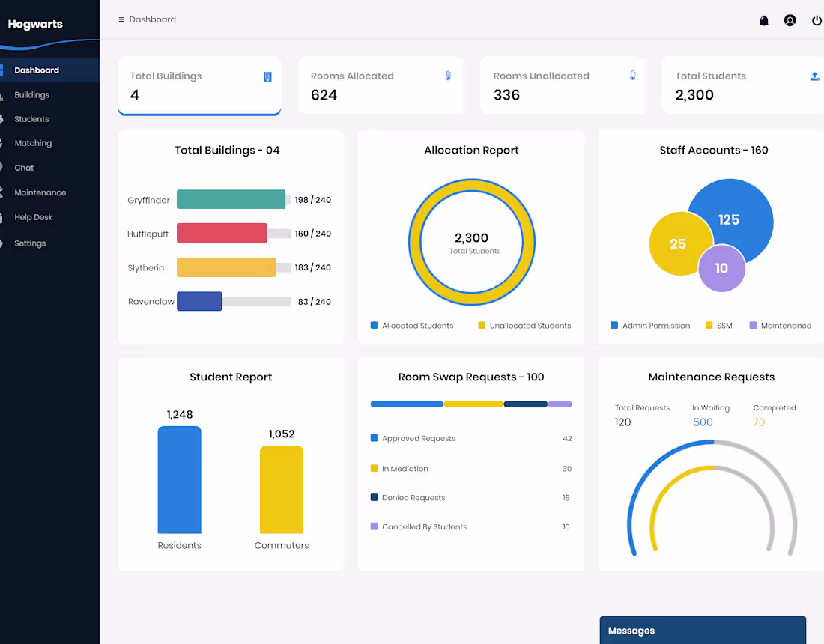Screen dimensions: 824x644
Task: Open the Settings sidebar section
Action: tap(30, 243)
